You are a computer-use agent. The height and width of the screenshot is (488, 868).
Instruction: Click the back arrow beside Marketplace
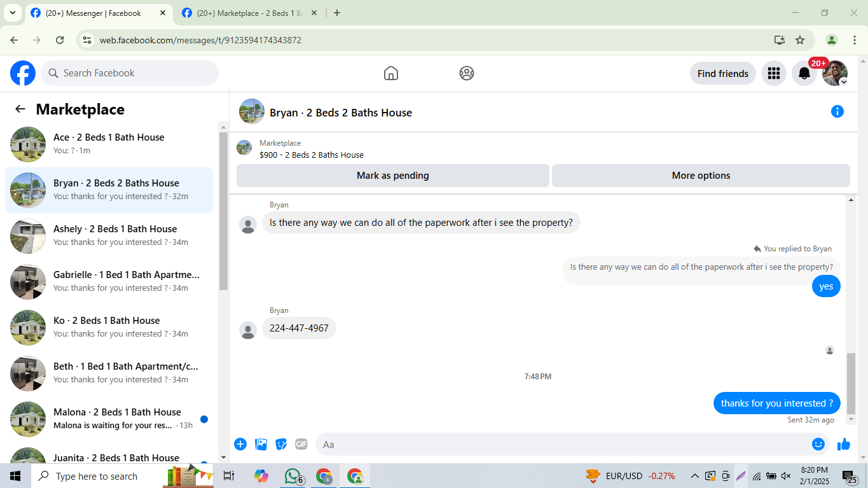click(20, 109)
